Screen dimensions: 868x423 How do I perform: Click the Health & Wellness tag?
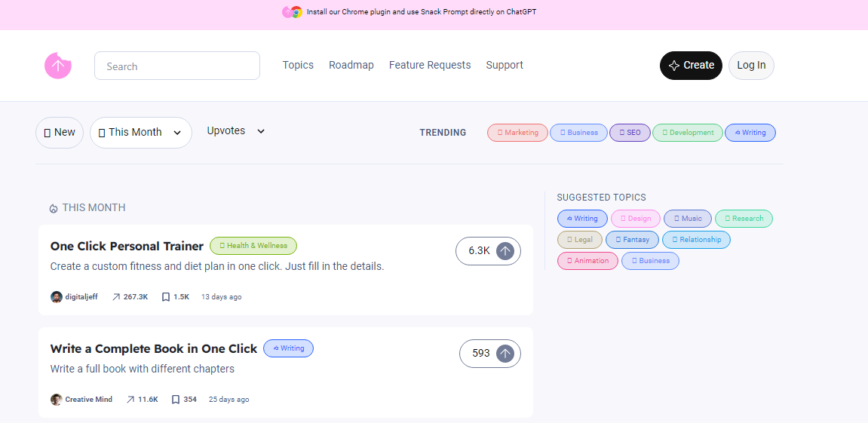(253, 246)
